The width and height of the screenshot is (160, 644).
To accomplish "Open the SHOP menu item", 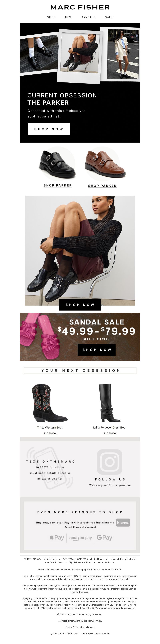I will [x=51, y=17].
